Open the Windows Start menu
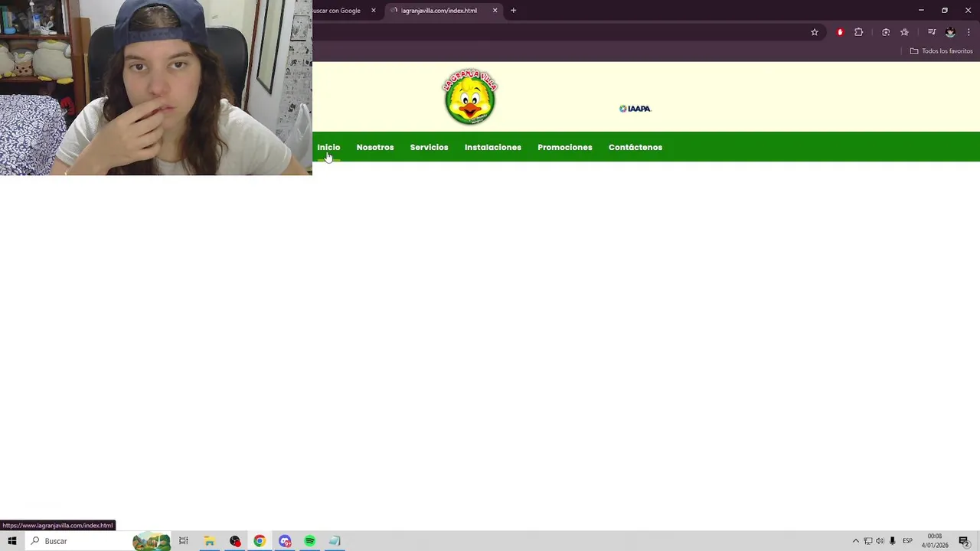Screen dimensions: 980x551 12,541
